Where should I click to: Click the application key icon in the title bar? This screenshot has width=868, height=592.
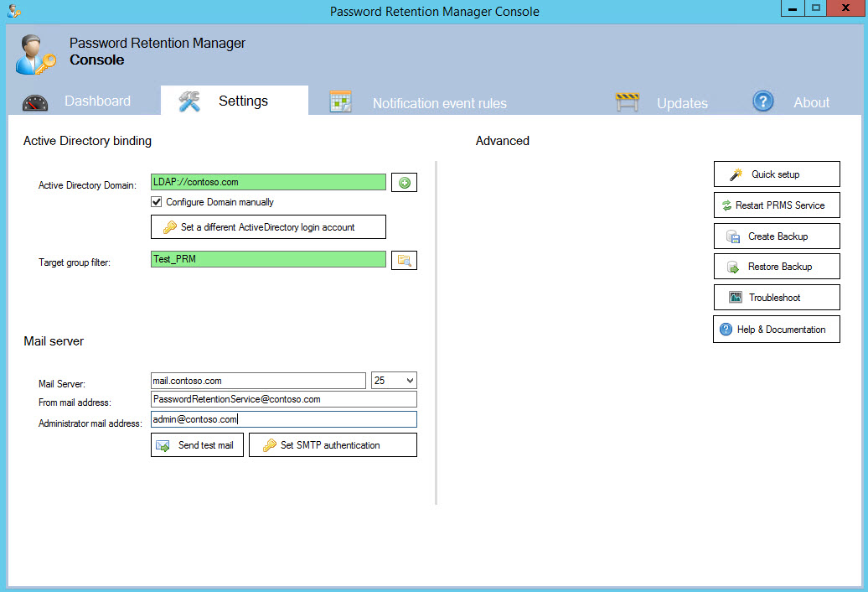[x=12, y=9]
